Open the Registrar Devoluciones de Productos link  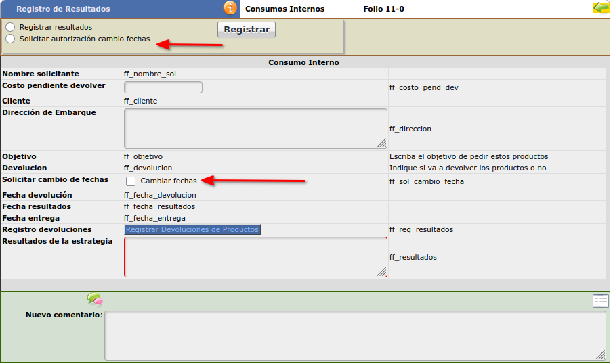click(x=192, y=230)
